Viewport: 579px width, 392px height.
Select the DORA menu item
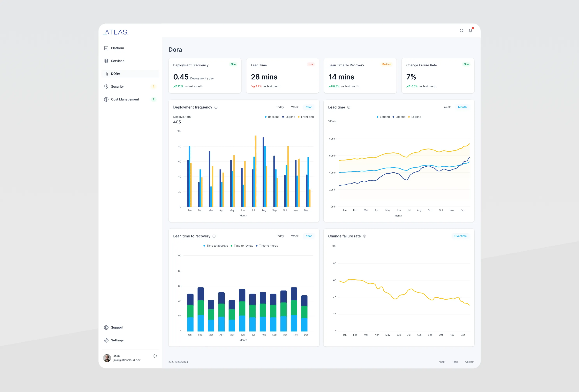(130, 74)
